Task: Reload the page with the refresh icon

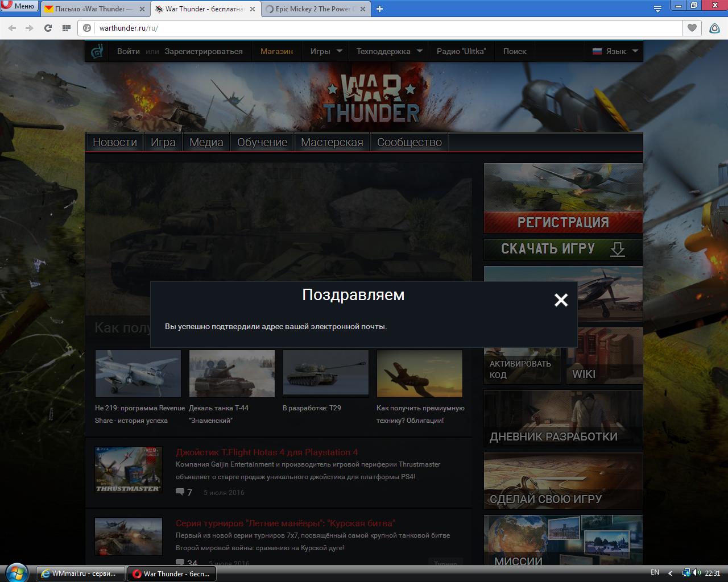Action: pyautogui.click(x=48, y=28)
